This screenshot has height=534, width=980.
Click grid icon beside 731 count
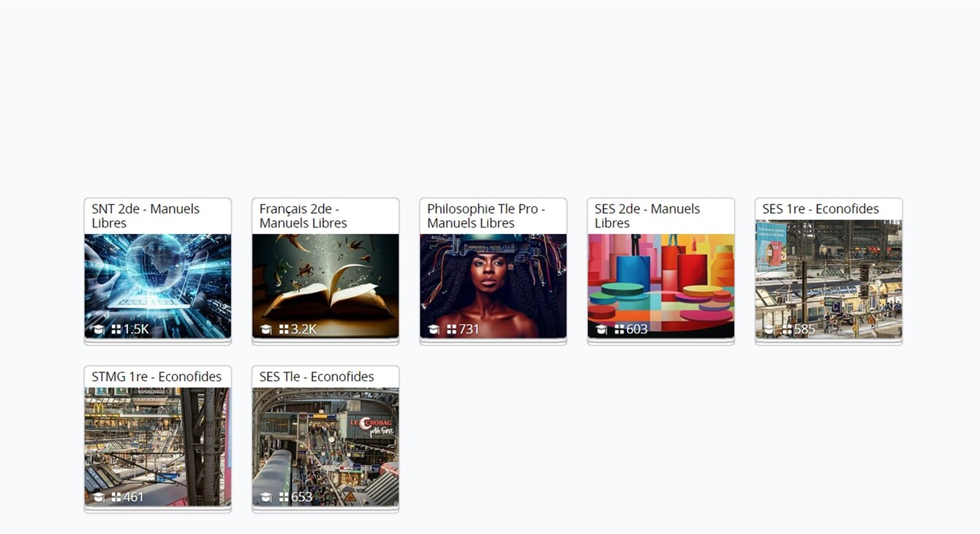tap(451, 330)
